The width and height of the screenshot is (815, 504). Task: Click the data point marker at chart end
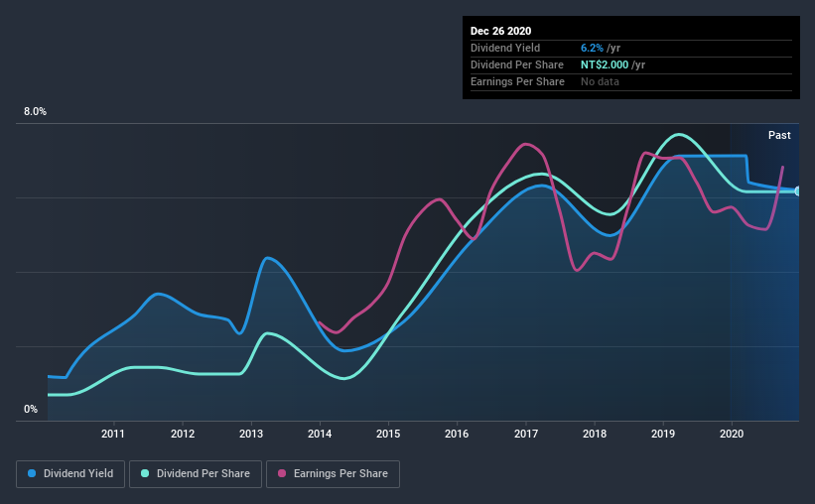797,191
